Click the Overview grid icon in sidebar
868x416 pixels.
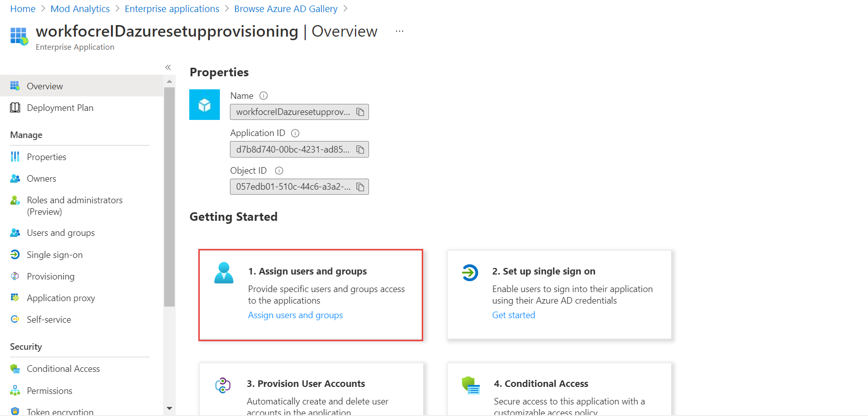click(15, 86)
